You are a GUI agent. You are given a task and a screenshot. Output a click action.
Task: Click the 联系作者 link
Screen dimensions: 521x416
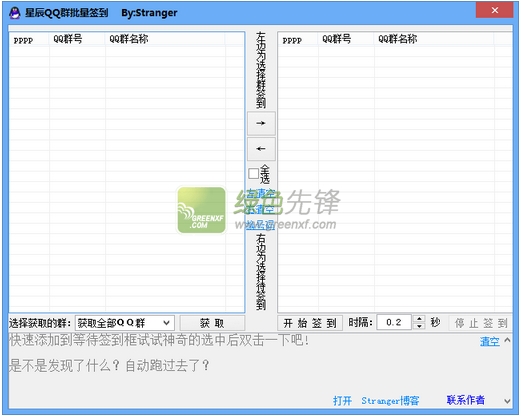[x=466, y=400]
